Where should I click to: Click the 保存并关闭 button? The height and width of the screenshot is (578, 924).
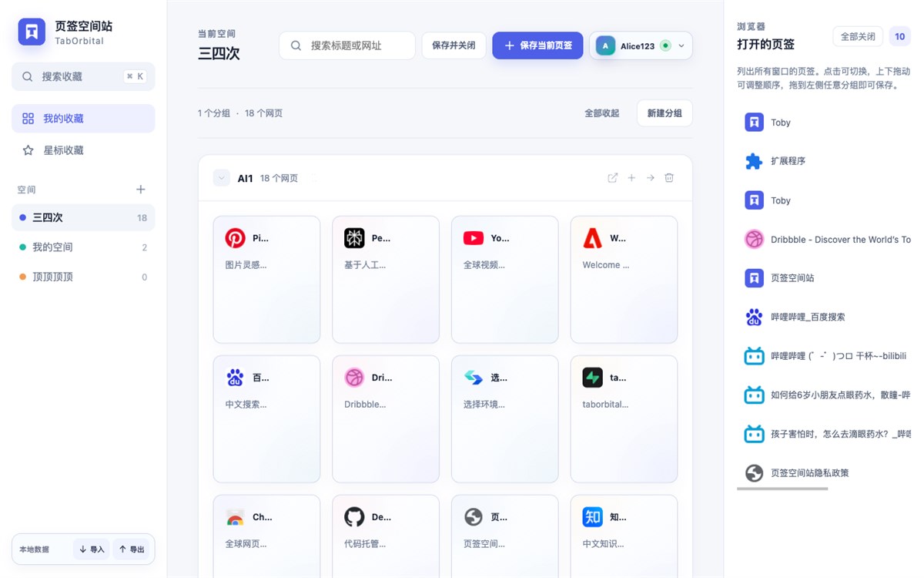(x=454, y=45)
